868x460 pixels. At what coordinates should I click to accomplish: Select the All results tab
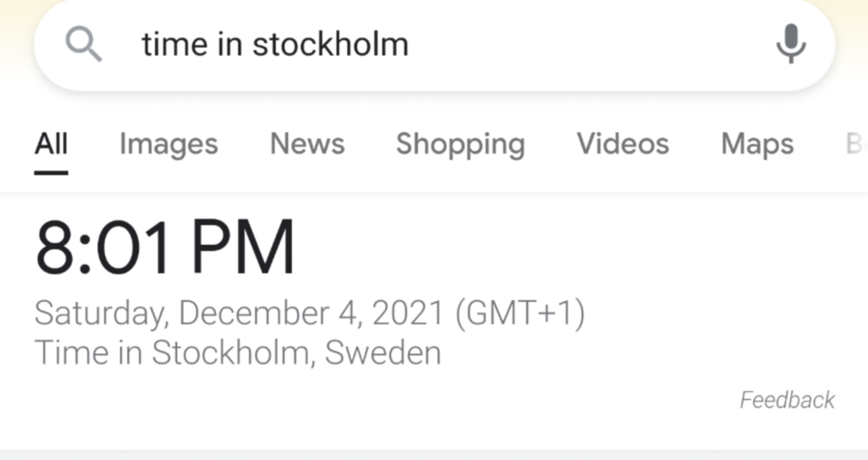click(51, 143)
